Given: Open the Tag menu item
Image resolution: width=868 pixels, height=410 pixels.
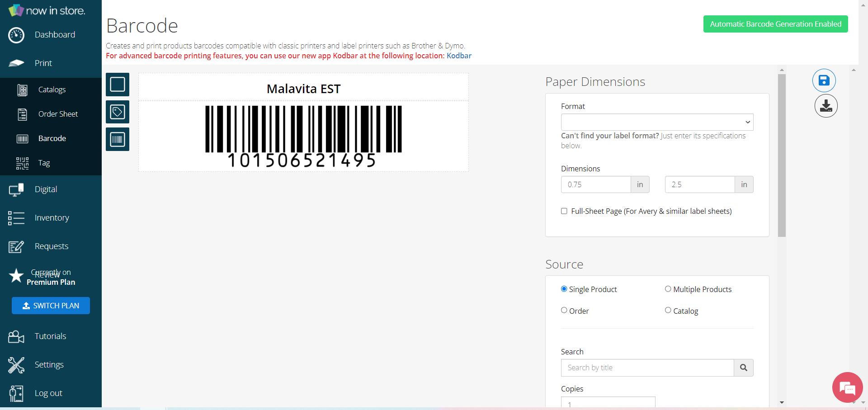Looking at the screenshot, I should point(44,163).
